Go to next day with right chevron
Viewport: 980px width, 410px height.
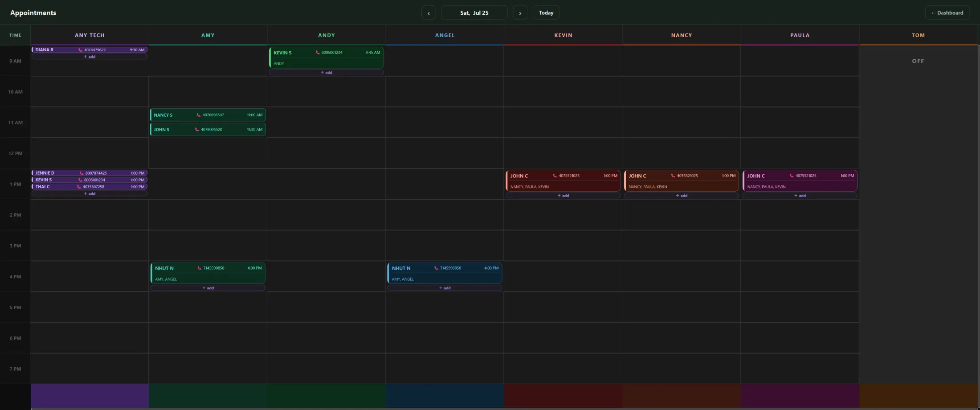(x=520, y=12)
